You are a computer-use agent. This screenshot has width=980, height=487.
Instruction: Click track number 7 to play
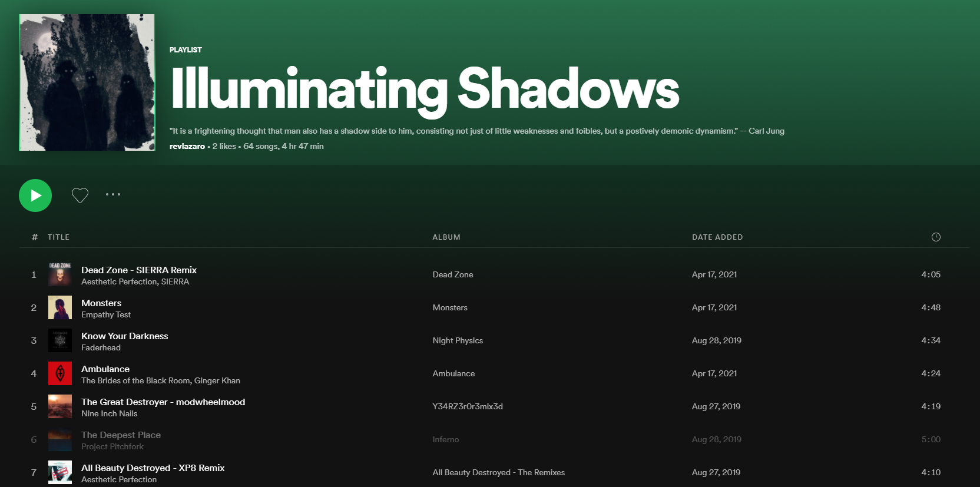(34, 472)
